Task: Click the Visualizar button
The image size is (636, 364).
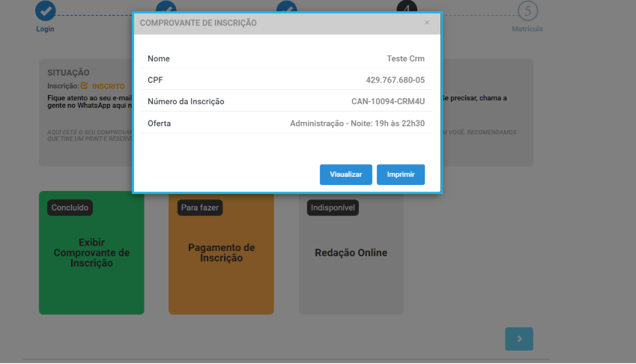Action: [x=345, y=175]
